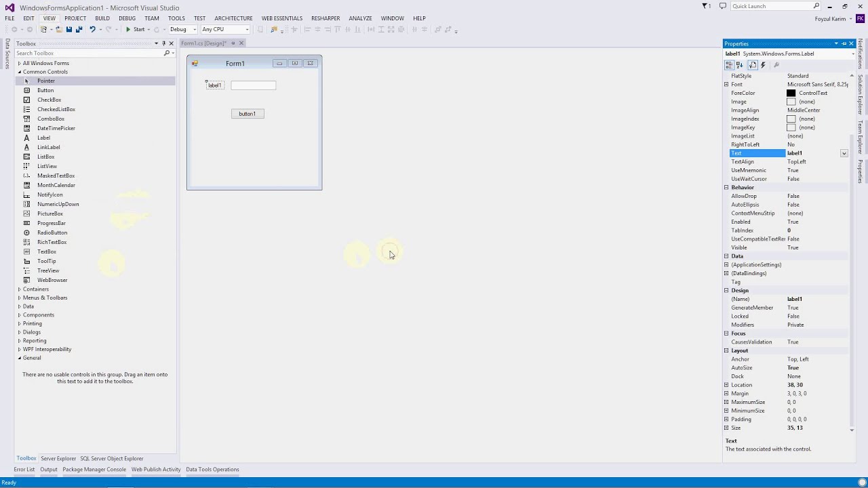
Task: Click the Start debugging button
Action: click(x=135, y=29)
